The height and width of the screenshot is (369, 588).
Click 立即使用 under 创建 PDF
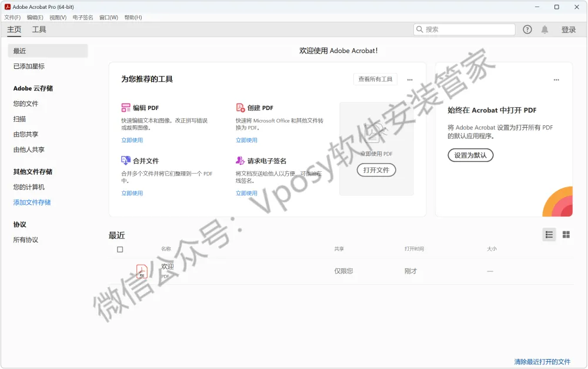pyautogui.click(x=246, y=140)
